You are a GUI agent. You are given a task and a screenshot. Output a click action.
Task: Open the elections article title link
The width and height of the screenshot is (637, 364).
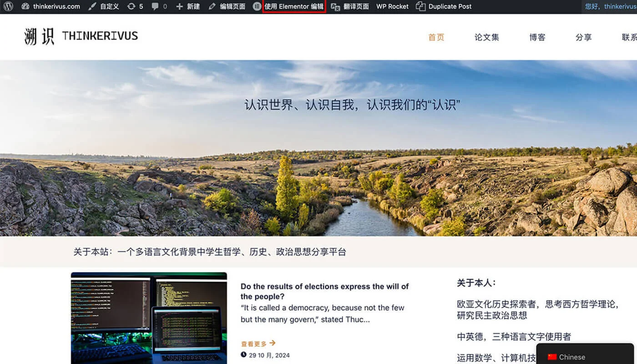(x=324, y=292)
